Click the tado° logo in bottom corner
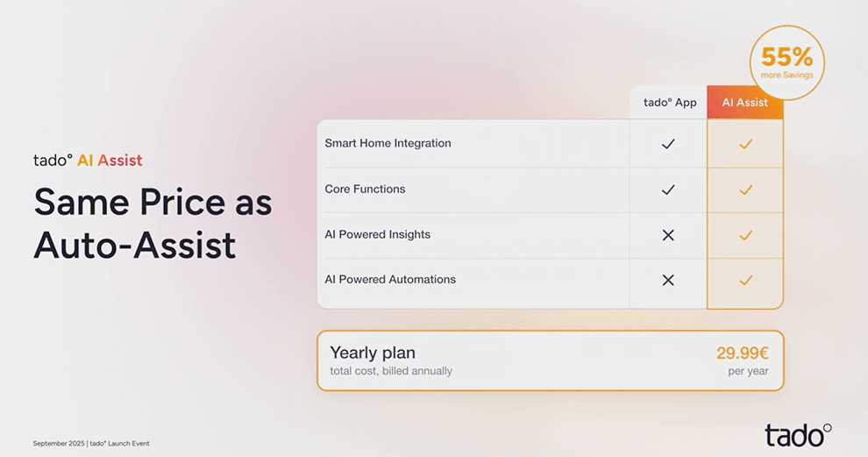Screen dimensions: 868x457 click(x=798, y=435)
